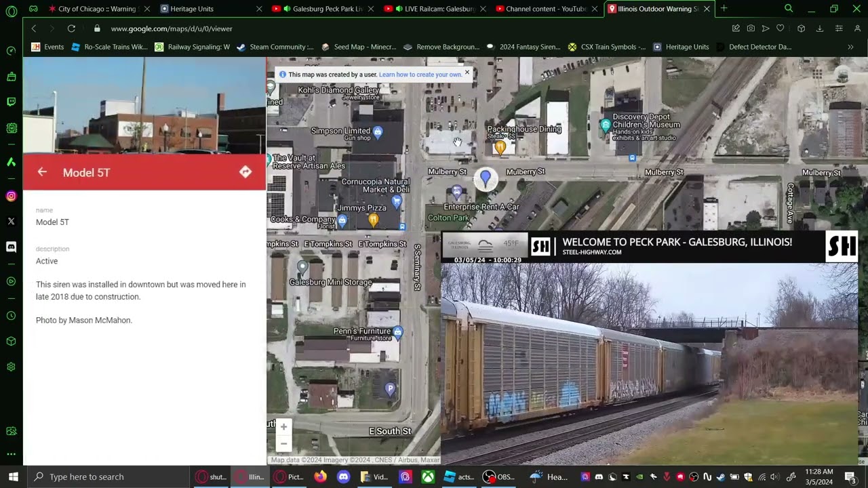
Task: Open browser downloads panel
Action: (x=820, y=28)
